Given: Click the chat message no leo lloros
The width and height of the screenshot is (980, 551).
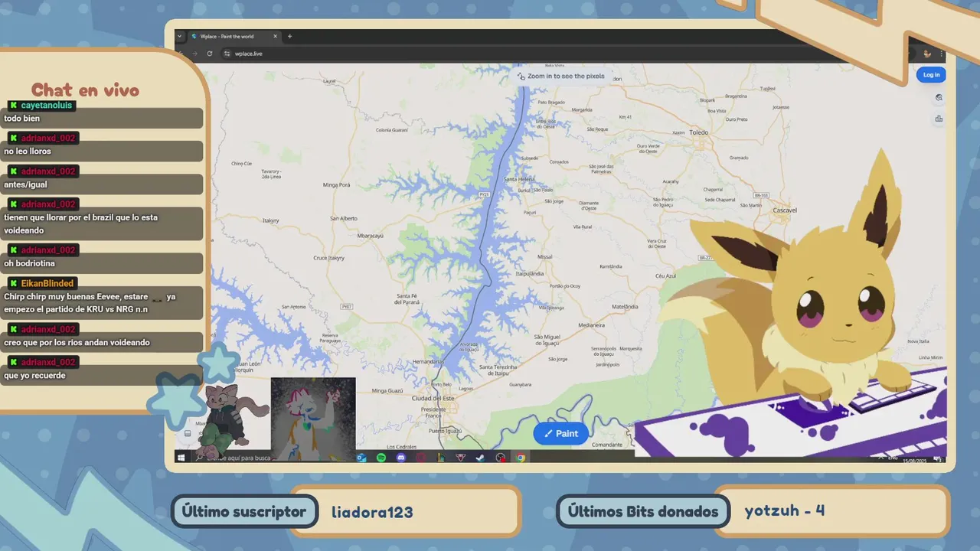Looking at the screenshot, I should point(28,152).
